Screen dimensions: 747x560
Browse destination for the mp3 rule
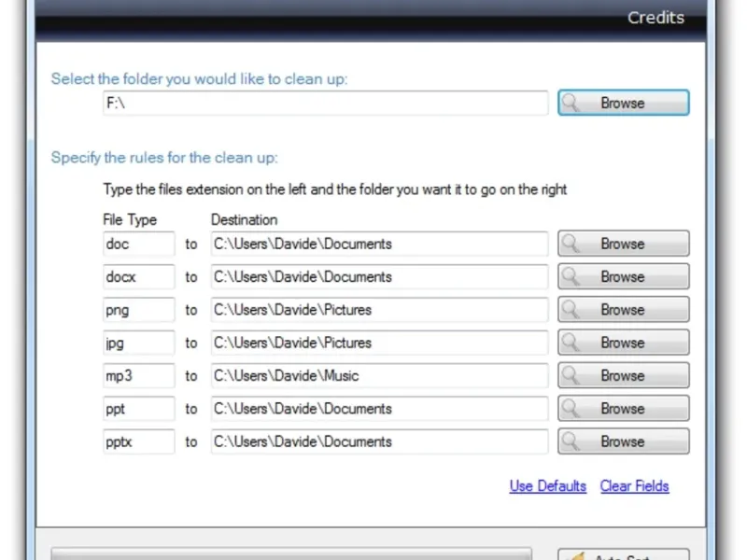[623, 375]
